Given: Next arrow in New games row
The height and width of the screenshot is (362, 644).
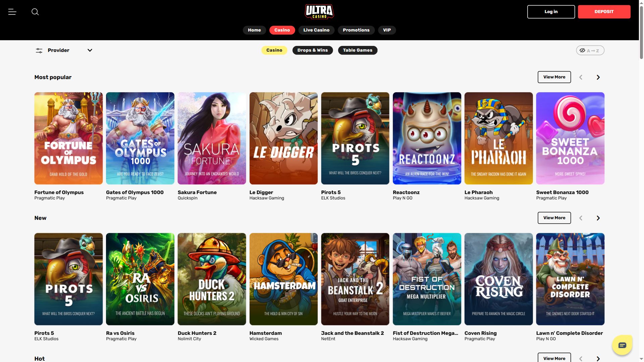Looking at the screenshot, I should tap(598, 218).
